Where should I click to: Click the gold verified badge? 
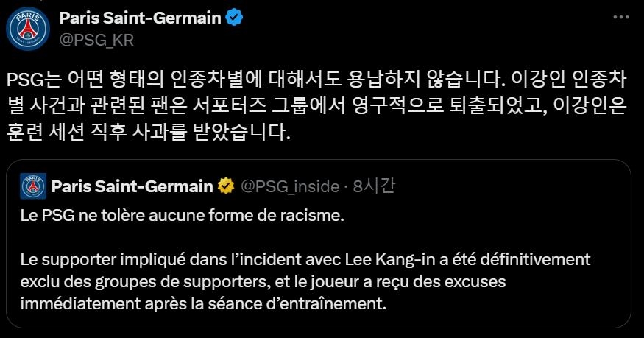(x=226, y=186)
